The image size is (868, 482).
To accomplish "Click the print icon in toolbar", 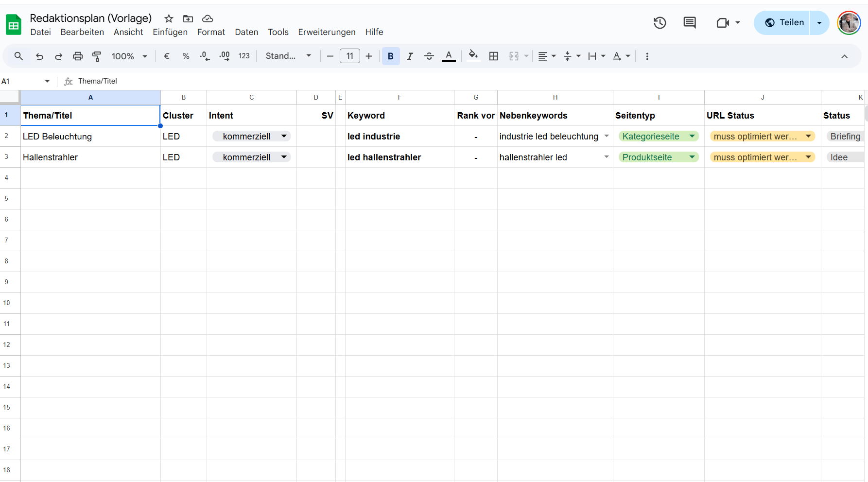I will (x=78, y=56).
